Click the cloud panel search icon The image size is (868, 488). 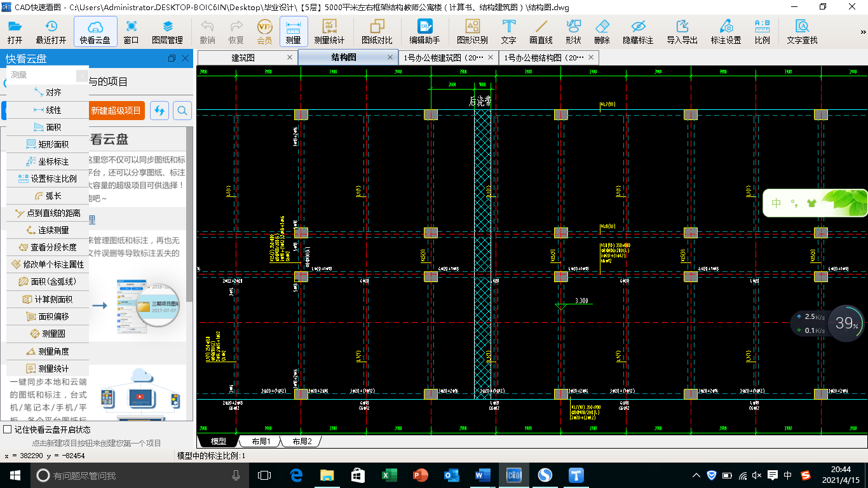[x=182, y=111]
